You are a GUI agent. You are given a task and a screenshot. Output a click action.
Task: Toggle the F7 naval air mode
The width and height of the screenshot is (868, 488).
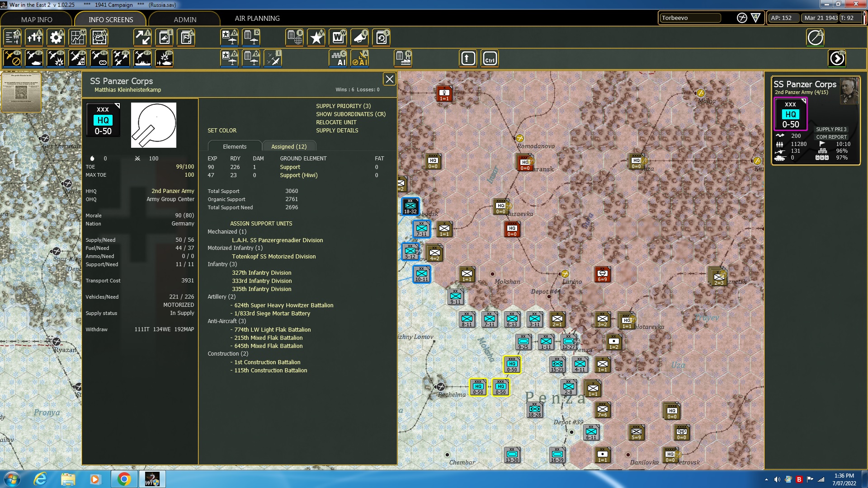(142, 59)
